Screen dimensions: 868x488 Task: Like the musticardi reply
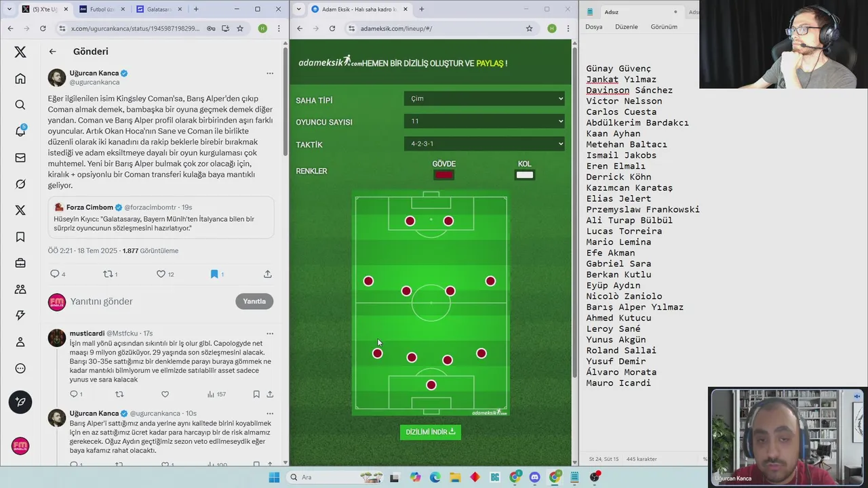pyautogui.click(x=165, y=394)
